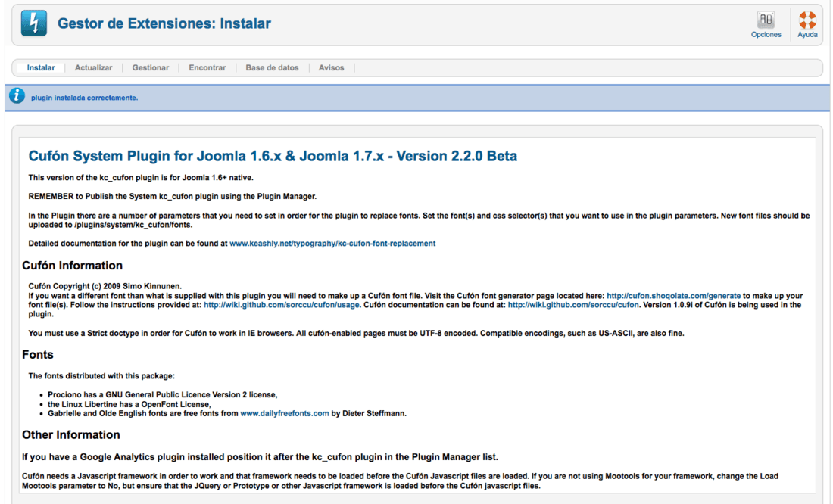Click the lightning bolt Extension Manager icon

34,23
